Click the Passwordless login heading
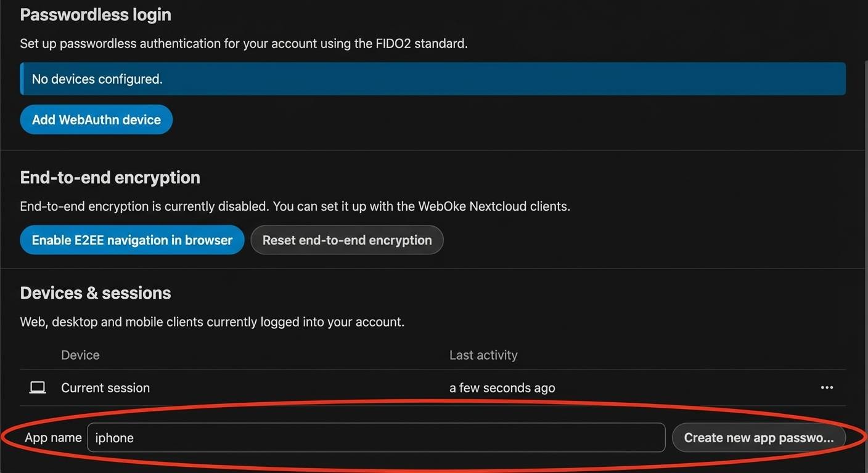The height and width of the screenshot is (473, 868). tap(96, 15)
